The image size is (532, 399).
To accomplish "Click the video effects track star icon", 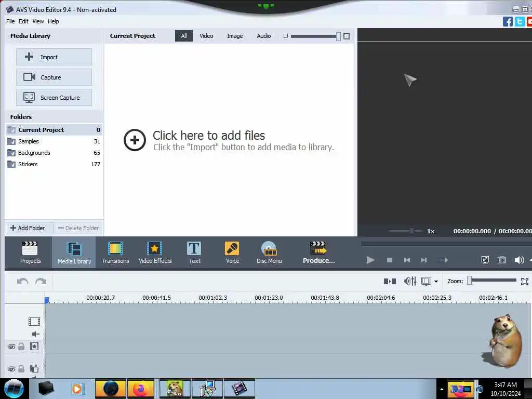I will click(34, 347).
